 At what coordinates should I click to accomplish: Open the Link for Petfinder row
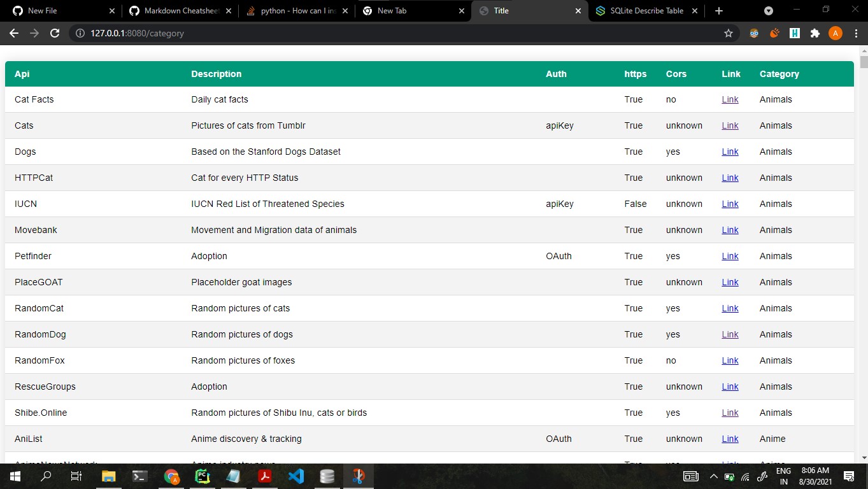(730, 256)
